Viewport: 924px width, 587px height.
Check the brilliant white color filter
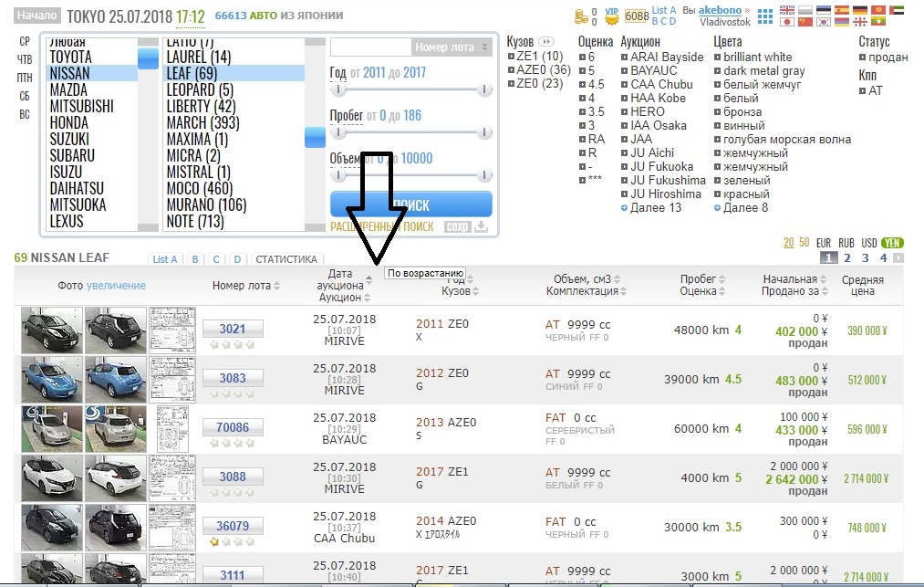717,58
